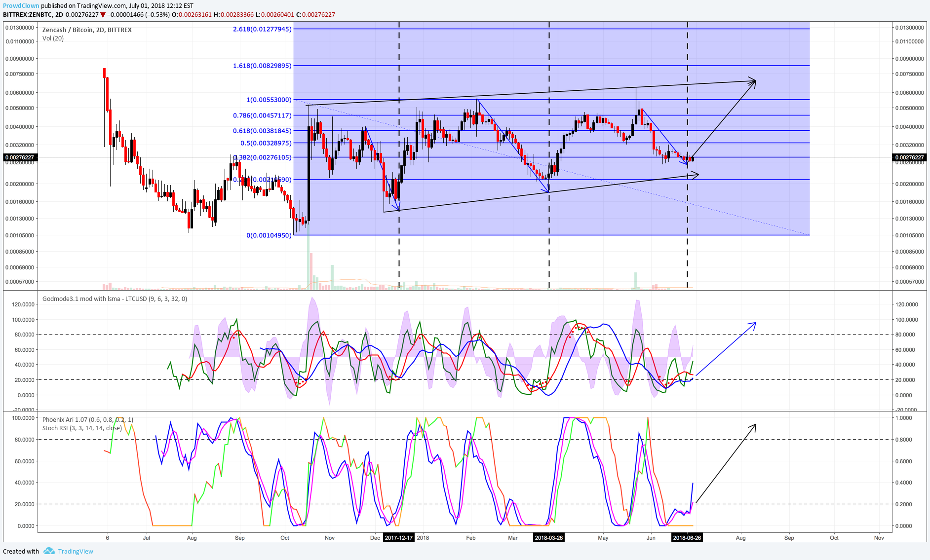Click the 0.01300000 label on right price axis

(909, 28)
